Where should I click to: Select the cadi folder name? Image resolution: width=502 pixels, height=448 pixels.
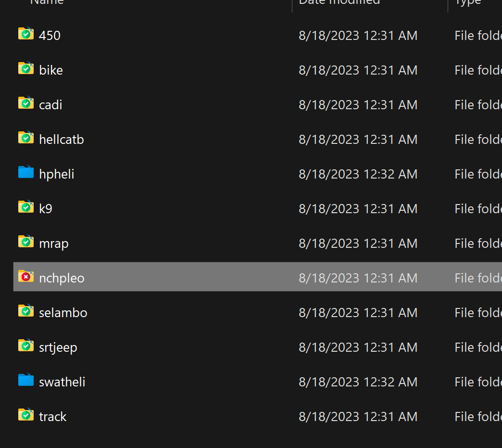[50, 105]
